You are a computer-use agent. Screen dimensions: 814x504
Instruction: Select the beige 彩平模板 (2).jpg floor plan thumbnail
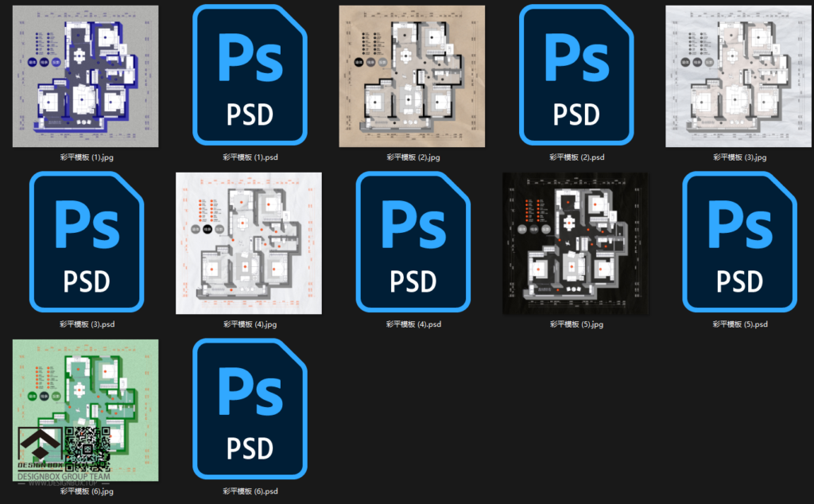[413, 76]
